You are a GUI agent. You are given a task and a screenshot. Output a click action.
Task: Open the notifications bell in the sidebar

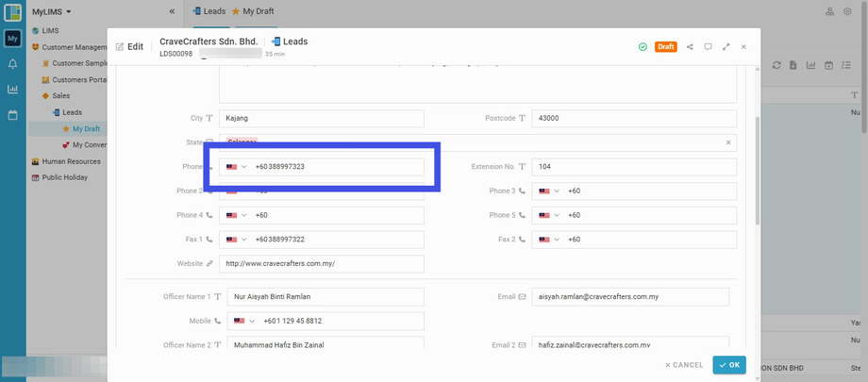(x=12, y=64)
